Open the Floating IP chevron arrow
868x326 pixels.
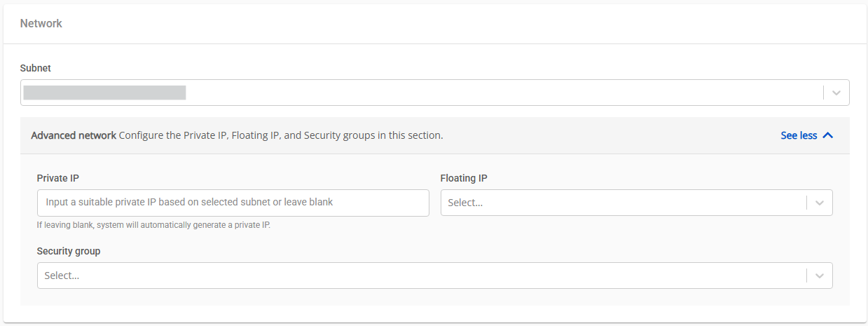(819, 203)
